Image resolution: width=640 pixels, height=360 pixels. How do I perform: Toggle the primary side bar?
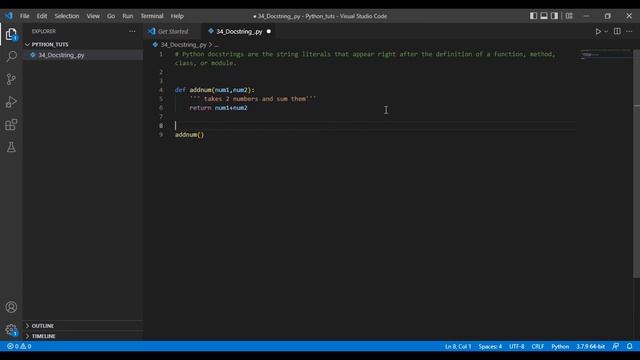click(533, 16)
